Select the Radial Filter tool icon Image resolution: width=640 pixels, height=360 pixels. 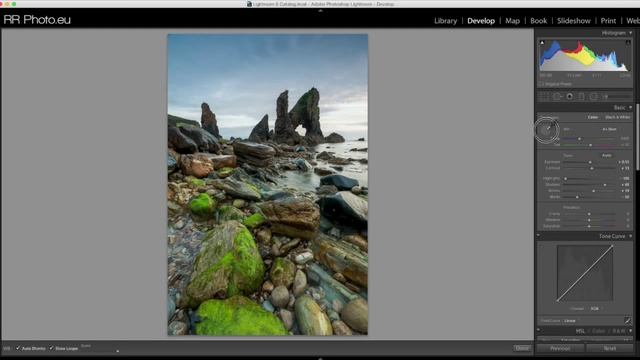593,96
